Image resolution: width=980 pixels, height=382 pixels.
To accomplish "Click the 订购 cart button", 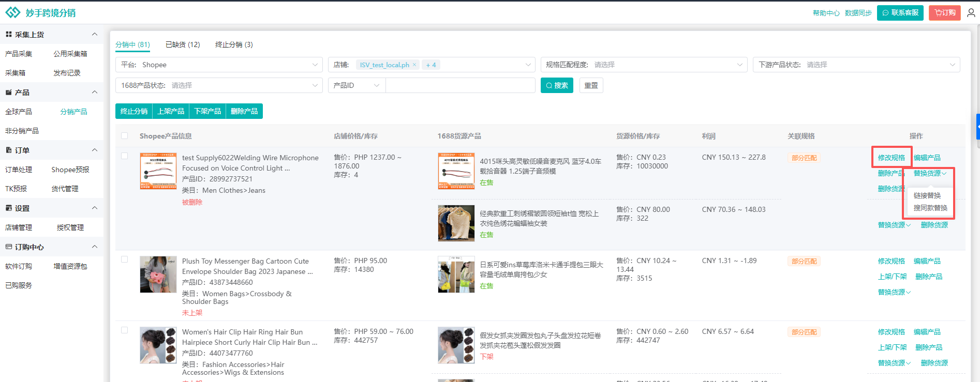I will pyautogui.click(x=944, y=13).
